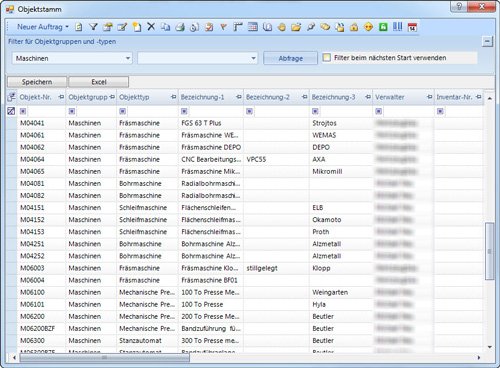Toggle pin on Bezeichnung-1 column header

[239, 97]
